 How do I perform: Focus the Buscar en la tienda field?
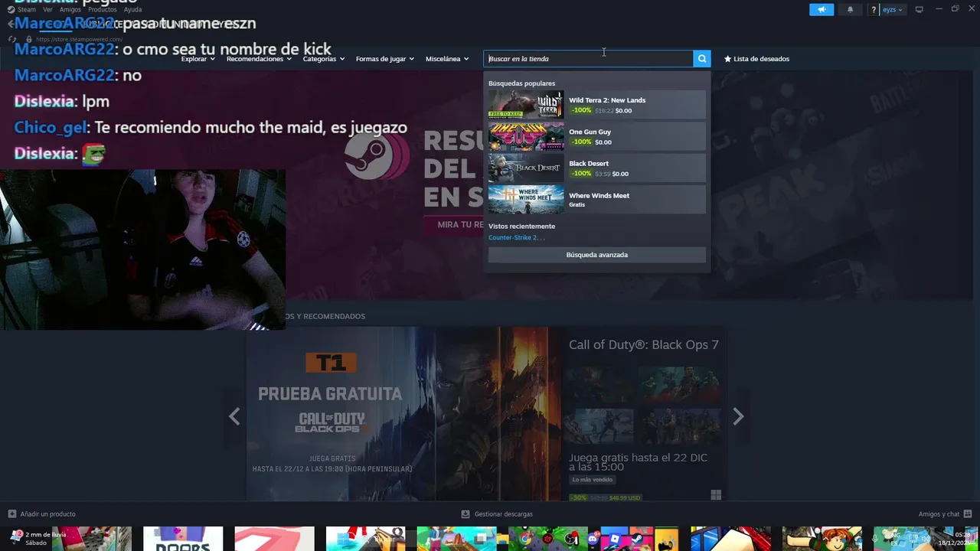(x=588, y=59)
